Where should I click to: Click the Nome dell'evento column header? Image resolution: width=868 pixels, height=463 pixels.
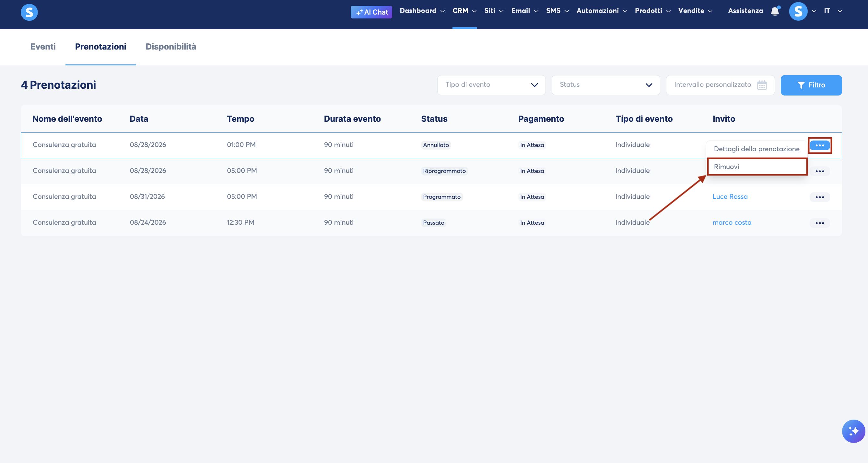pos(67,119)
